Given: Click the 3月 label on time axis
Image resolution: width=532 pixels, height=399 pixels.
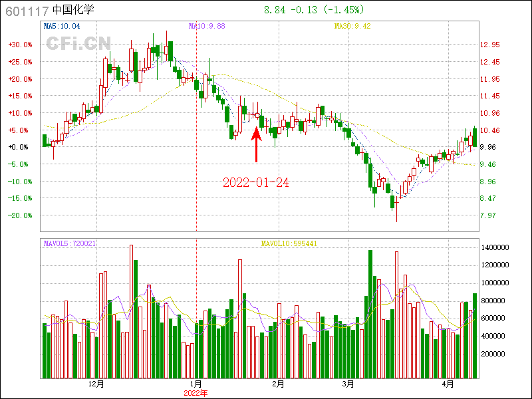Looking at the screenshot, I should (x=348, y=384).
